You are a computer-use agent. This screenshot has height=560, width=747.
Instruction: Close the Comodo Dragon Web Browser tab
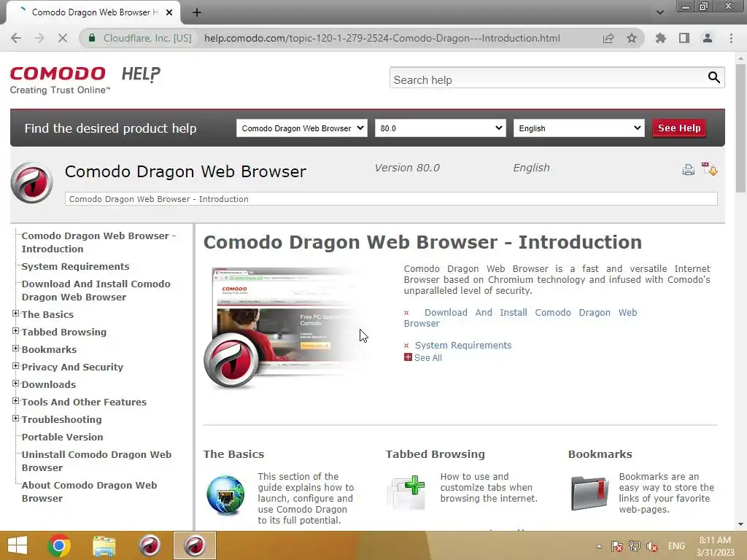point(169,12)
